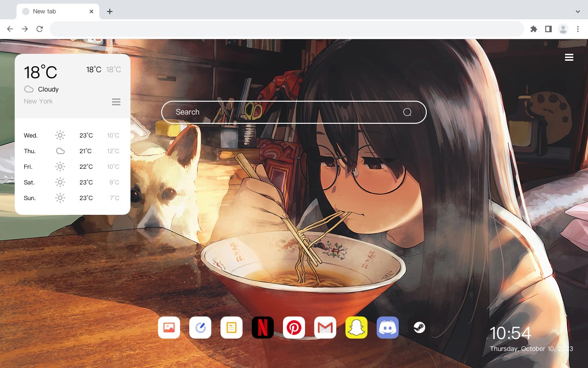Open the Steam shortcut
Image resolution: width=588 pixels, height=368 pixels.
(x=419, y=328)
